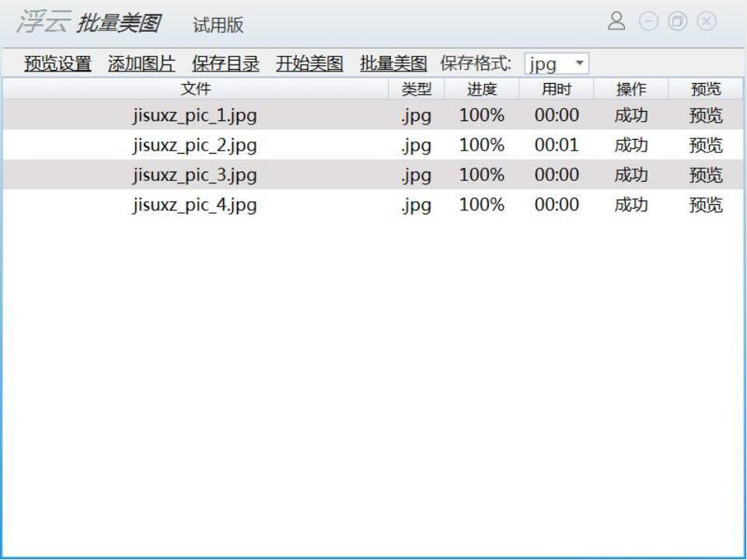
Task: Preview jisuxz_pic_2.jpg via 预览 link
Action: (x=706, y=145)
